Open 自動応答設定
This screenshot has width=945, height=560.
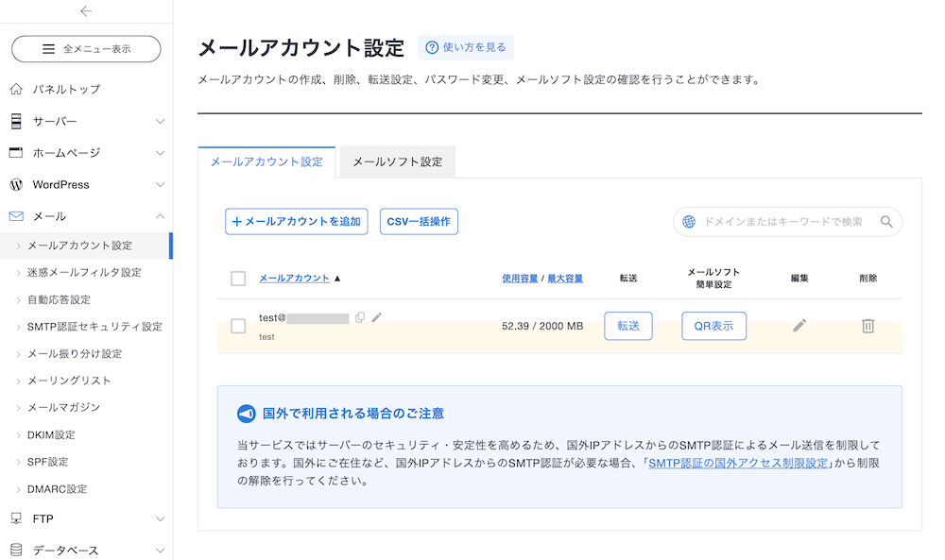coord(59,300)
